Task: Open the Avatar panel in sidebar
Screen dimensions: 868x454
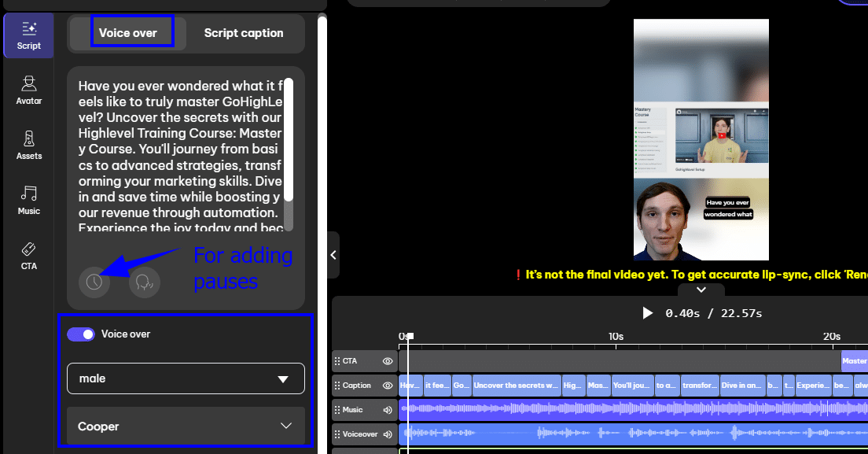Action: 29,90
